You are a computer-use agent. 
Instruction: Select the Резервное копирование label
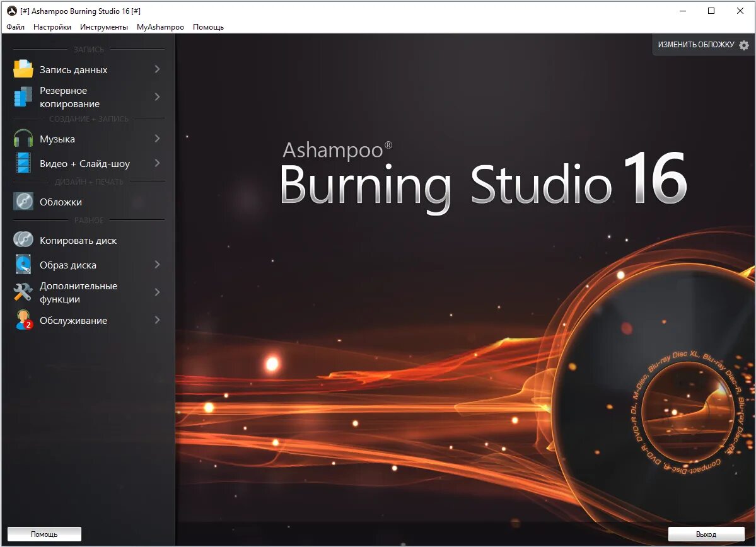pyautogui.click(x=69, y=97)
